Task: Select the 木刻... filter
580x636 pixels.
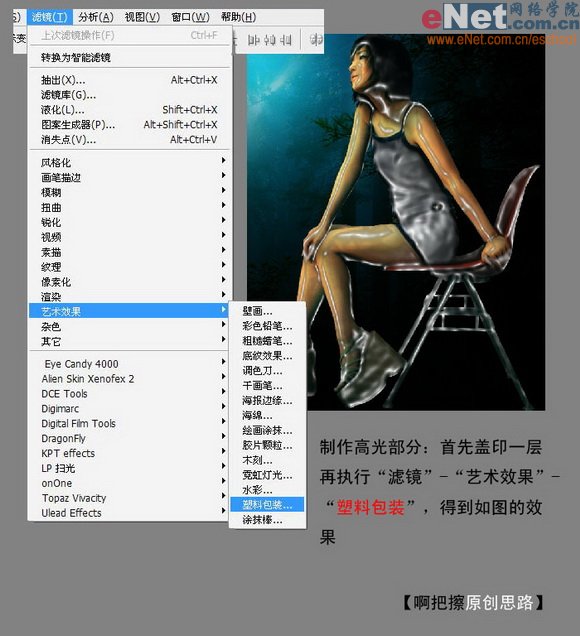Action: [x=267, y=460]
